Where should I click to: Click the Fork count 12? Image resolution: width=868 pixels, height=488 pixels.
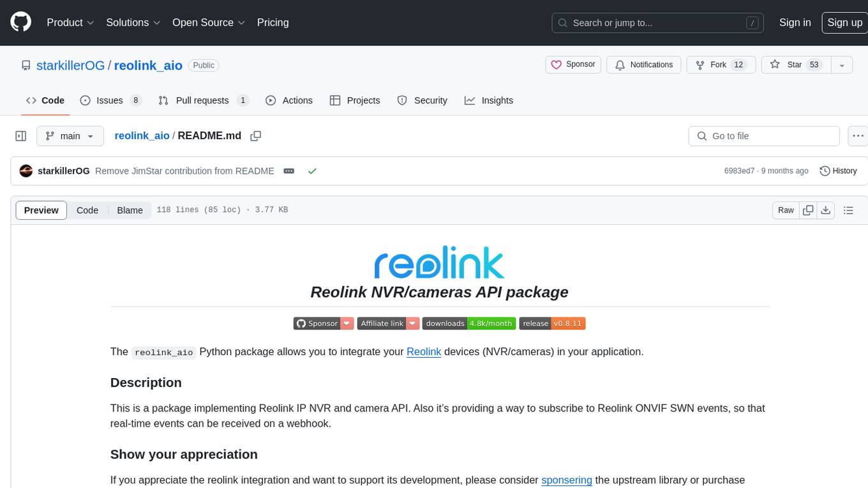(738, 65)
